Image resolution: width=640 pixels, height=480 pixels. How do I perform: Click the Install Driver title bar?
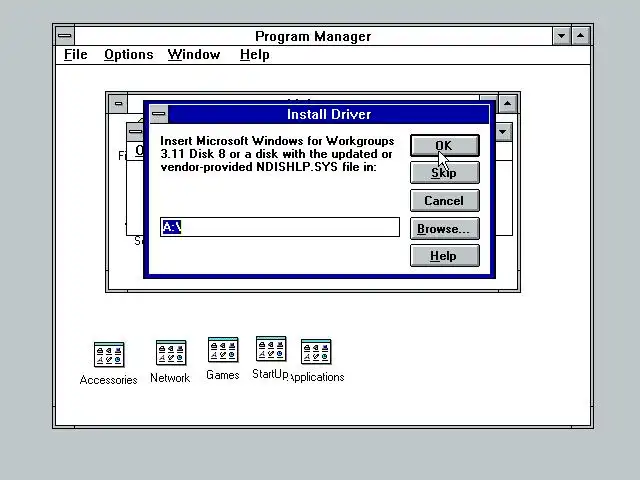(329, 114)
